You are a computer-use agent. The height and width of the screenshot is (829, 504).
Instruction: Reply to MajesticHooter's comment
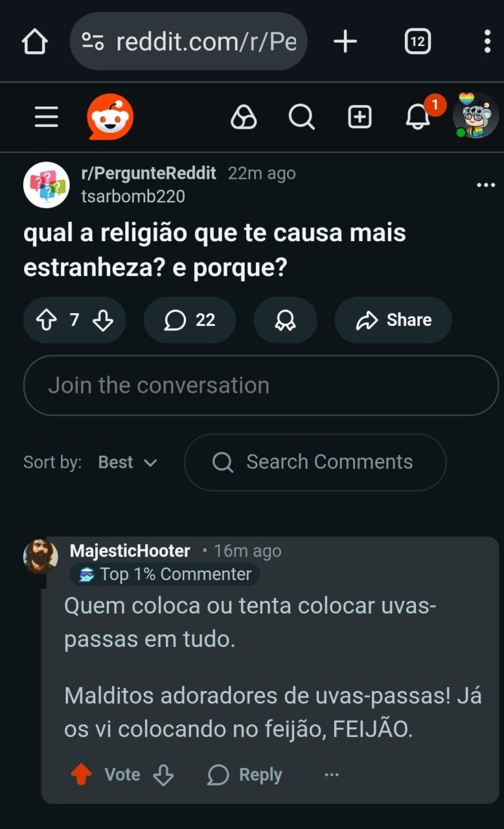(x=245, y=775)
